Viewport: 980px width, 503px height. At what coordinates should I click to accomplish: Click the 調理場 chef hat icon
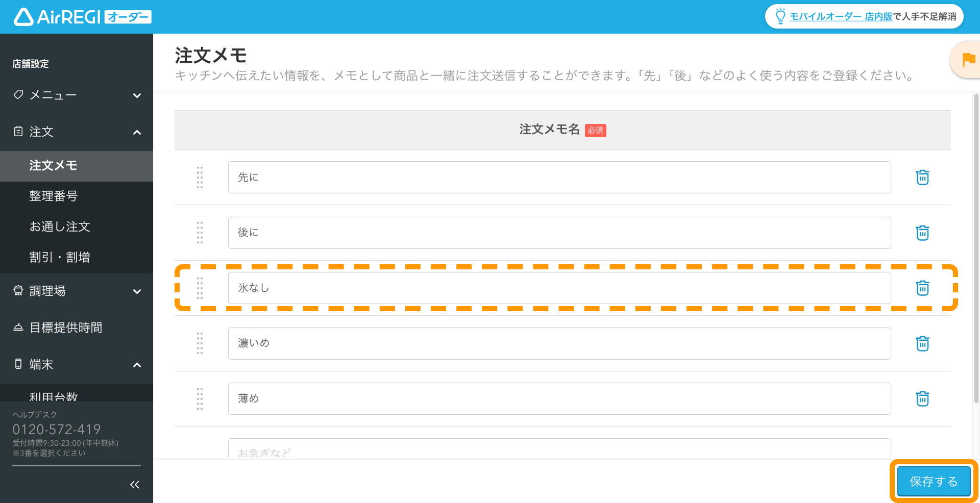click(x=18, y=291)
